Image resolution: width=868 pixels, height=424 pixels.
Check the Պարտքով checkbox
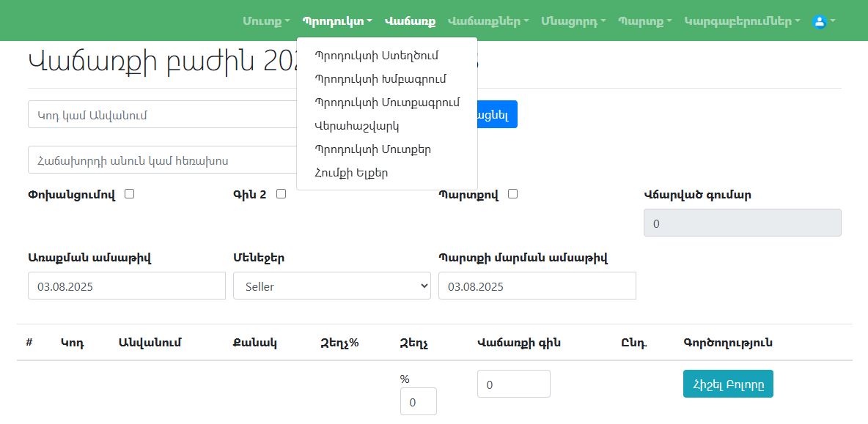512,194
